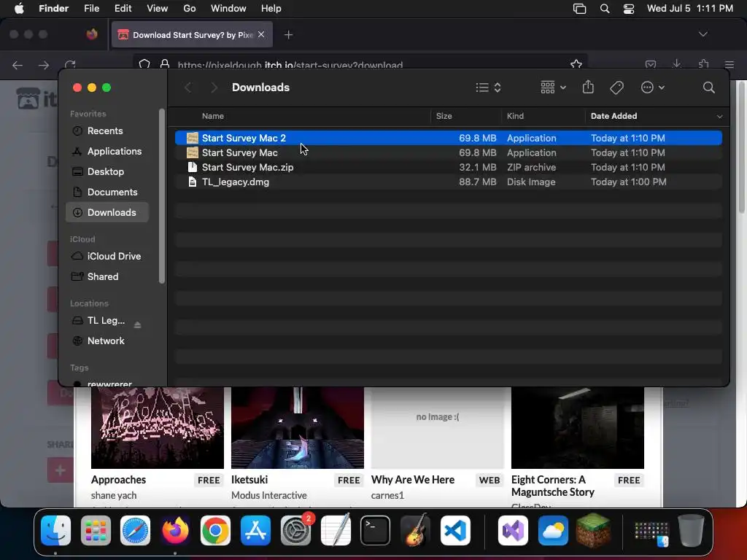Open iCloud Drive in the sidebar
This screenshot has height=560, width=747.
click(x=107, y=256)
